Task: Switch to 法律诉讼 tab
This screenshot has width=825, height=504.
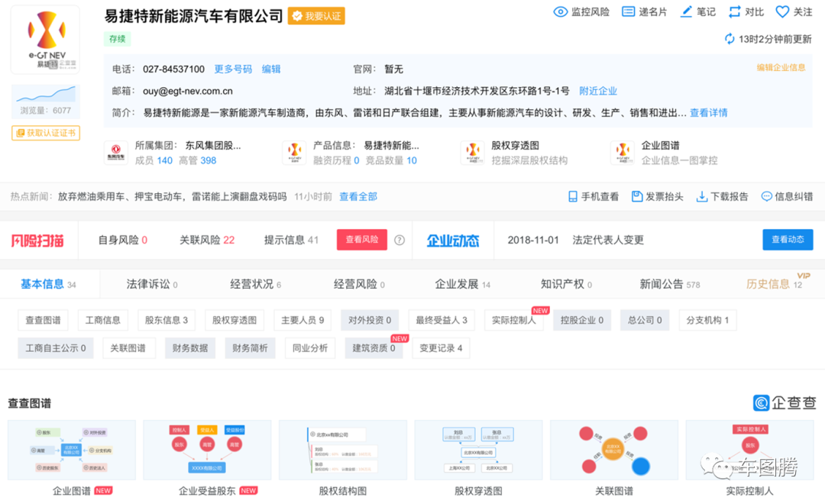Action: point(151,284)
